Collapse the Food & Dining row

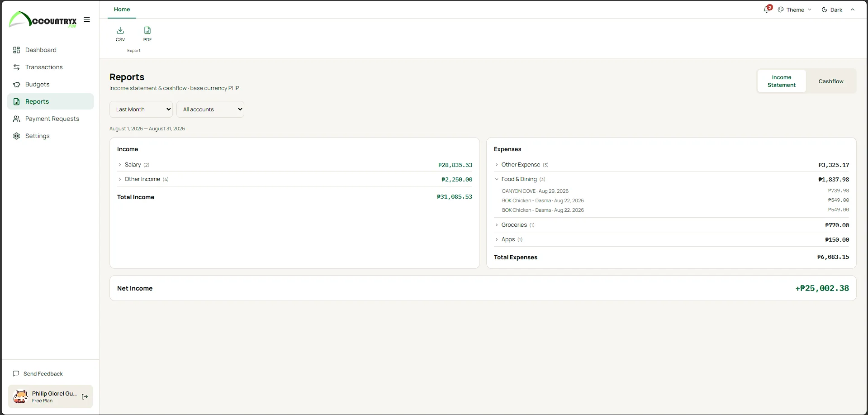[x=671, y=179]
